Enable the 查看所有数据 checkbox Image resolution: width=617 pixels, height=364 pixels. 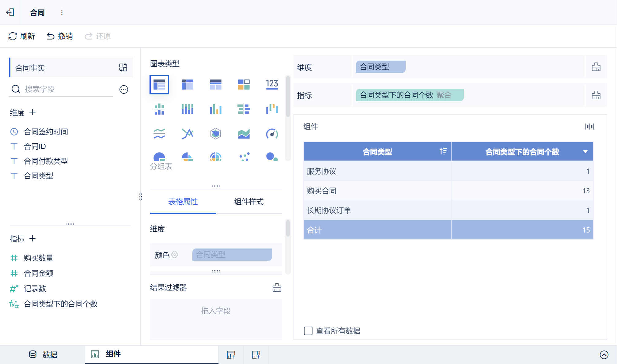(308, 331)
